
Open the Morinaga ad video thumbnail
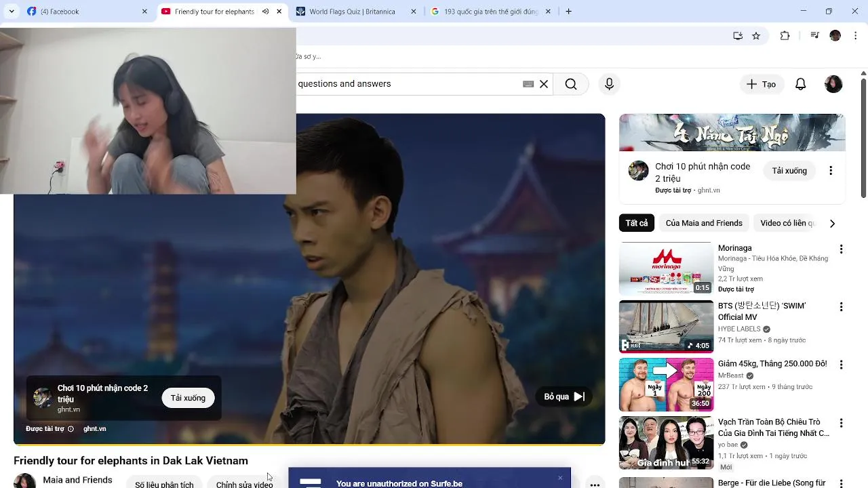pos(666,268)
